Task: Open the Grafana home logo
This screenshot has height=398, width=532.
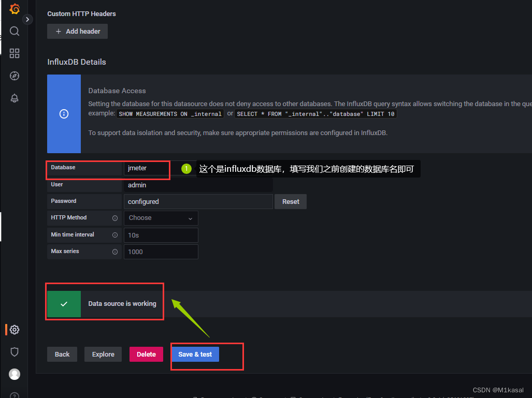Action: tap(15, 9)
